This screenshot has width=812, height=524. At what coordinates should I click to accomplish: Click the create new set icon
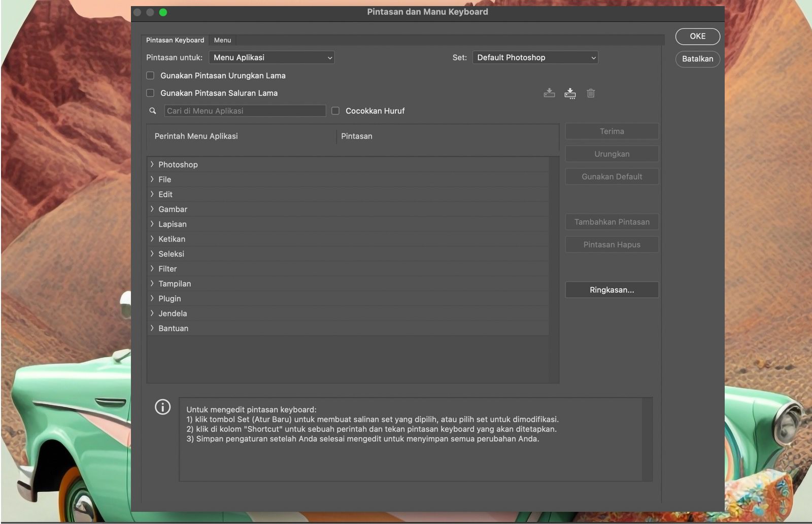point(570,93)
